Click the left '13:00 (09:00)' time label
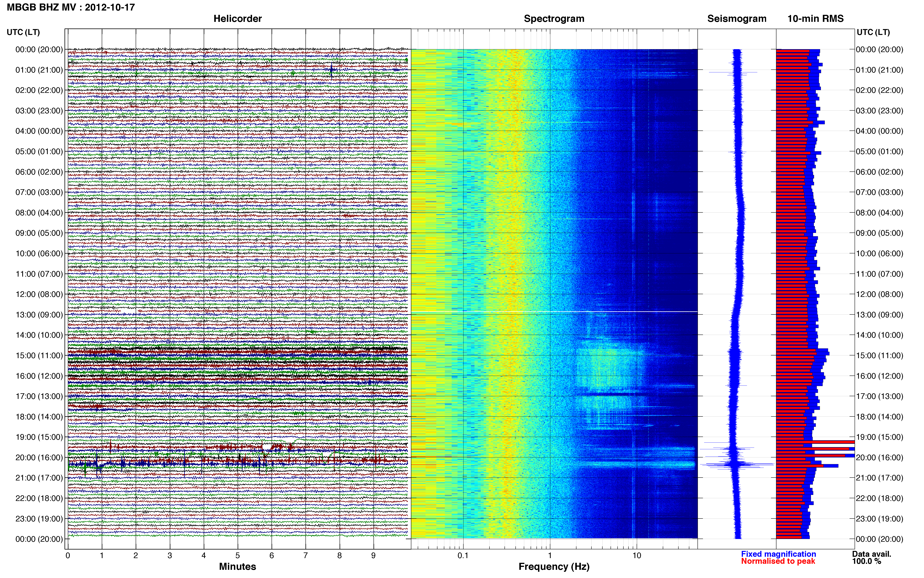This screenshot has width=924, height=578. [39, 315]
